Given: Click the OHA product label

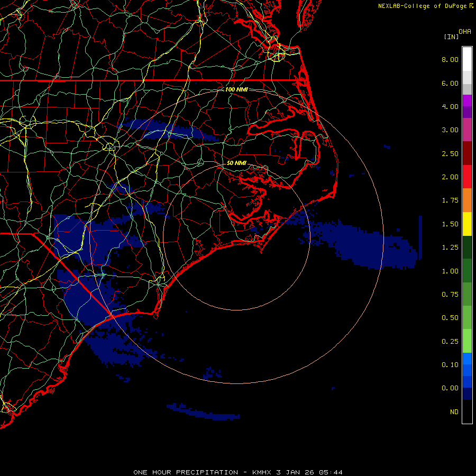Looking at the screenshot, I should [x=465, y=32].
